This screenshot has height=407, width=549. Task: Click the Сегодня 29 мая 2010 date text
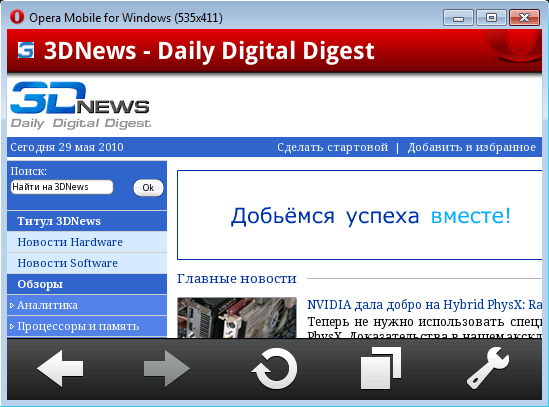(67, 147)
